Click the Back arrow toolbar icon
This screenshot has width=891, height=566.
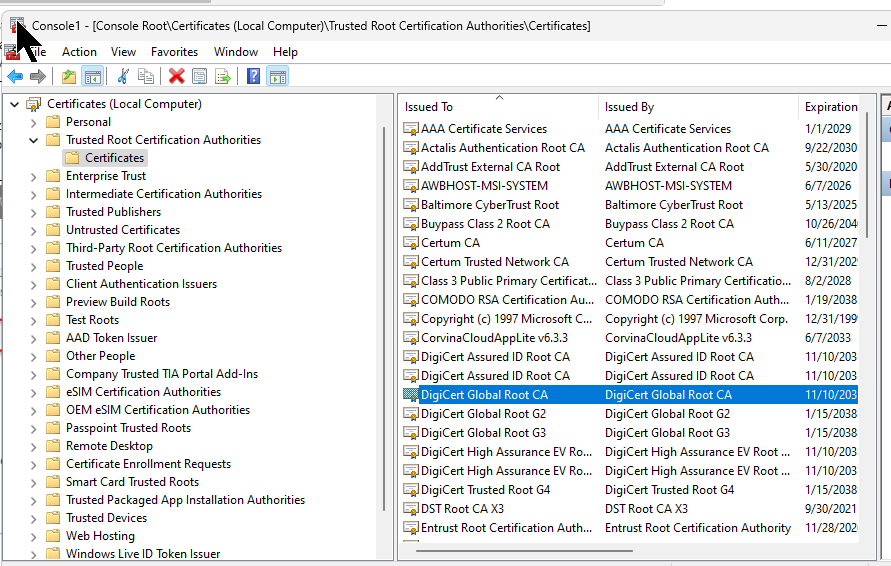coord(15,76)
